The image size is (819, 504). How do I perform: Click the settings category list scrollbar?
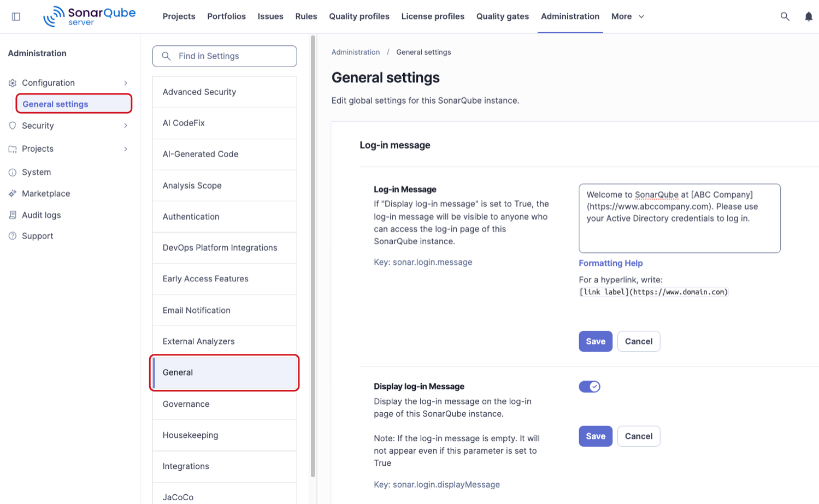tap(313, 257)
